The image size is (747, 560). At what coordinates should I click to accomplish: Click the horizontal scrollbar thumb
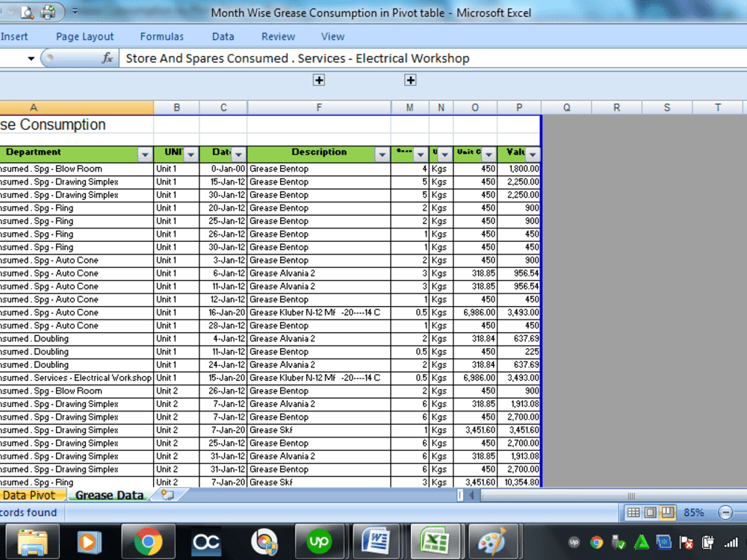(x=632, y=495)
